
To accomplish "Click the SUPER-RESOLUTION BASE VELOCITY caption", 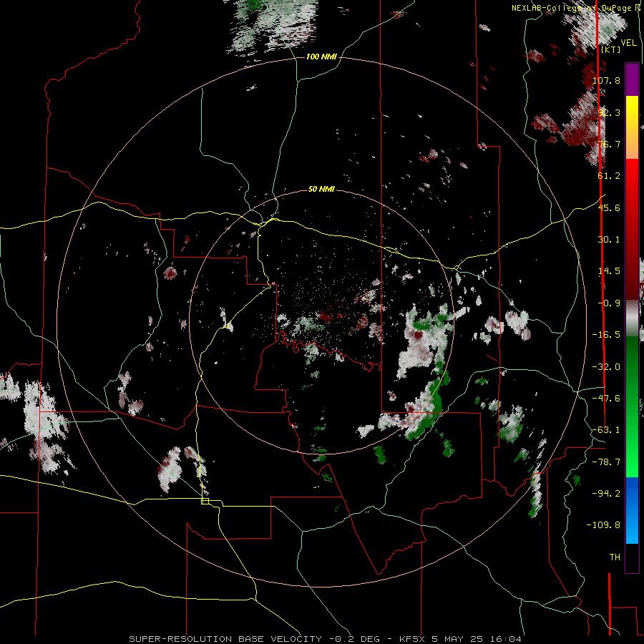I will (x=326, y=639).
